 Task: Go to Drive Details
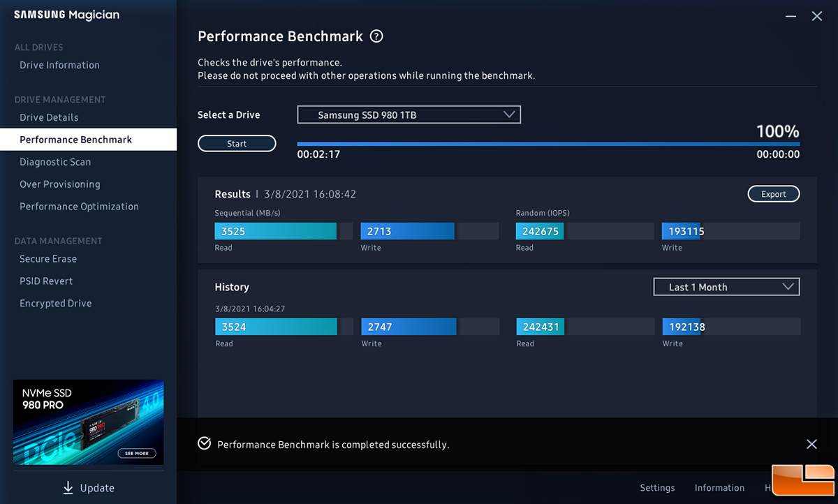(49, 117)
